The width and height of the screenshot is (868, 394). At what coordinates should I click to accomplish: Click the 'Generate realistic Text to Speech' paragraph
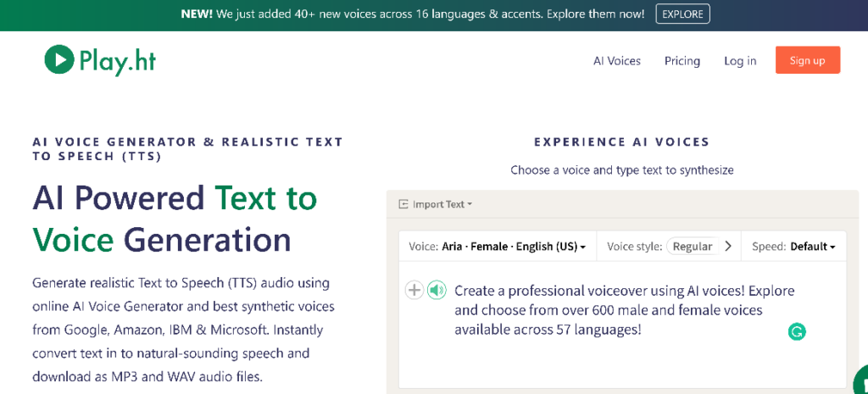coord(183,330)
